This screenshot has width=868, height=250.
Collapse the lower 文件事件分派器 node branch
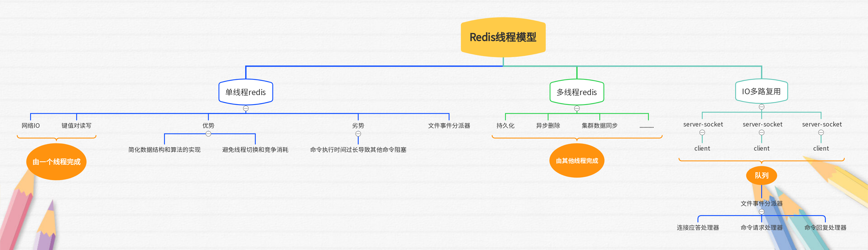click(761, 211)
